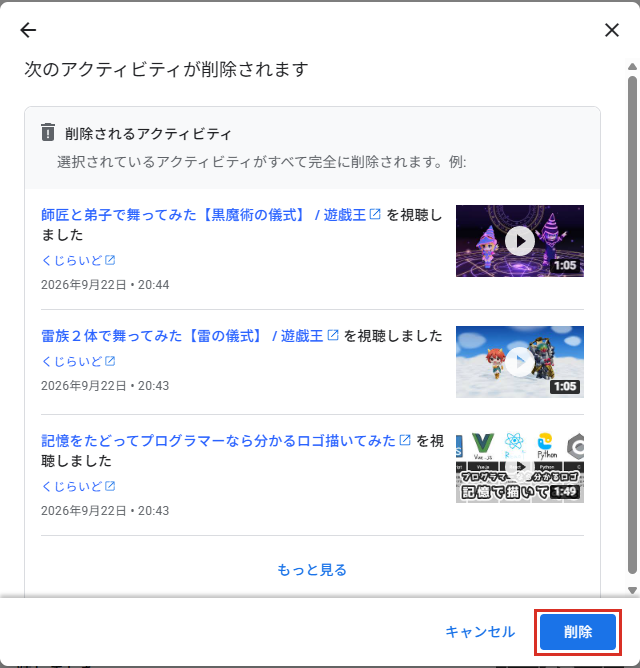Click the external-link icon after 雷の儀式 title

(x=333, y=335)
